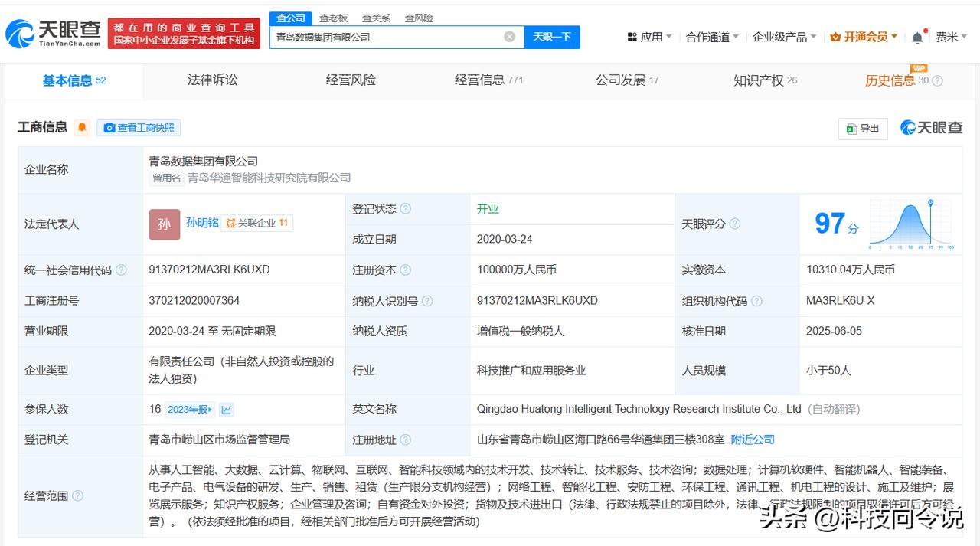Click the 孙 legal representative avatar
980x546 pixels.
pyautogui.click(x=165, y=224)
